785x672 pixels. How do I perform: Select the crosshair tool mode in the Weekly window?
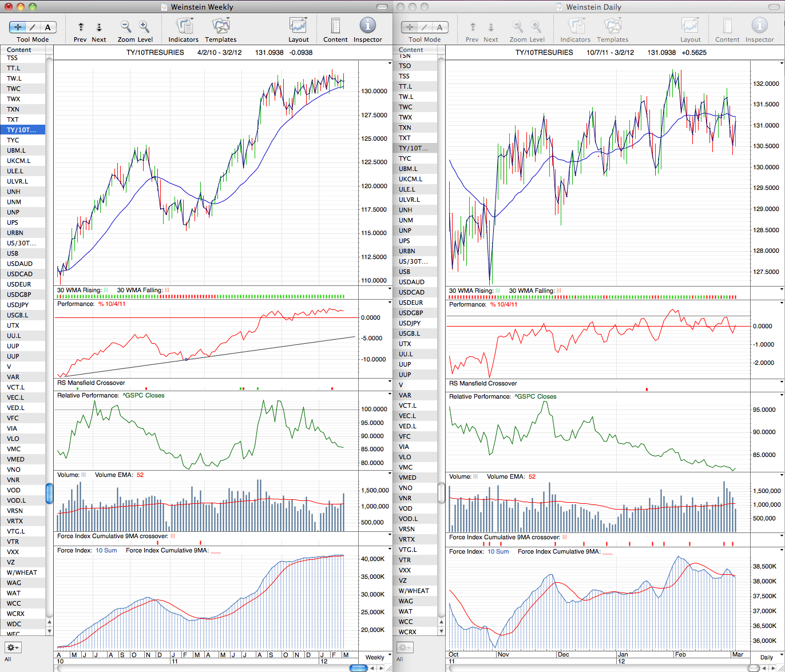pos(17,27)
